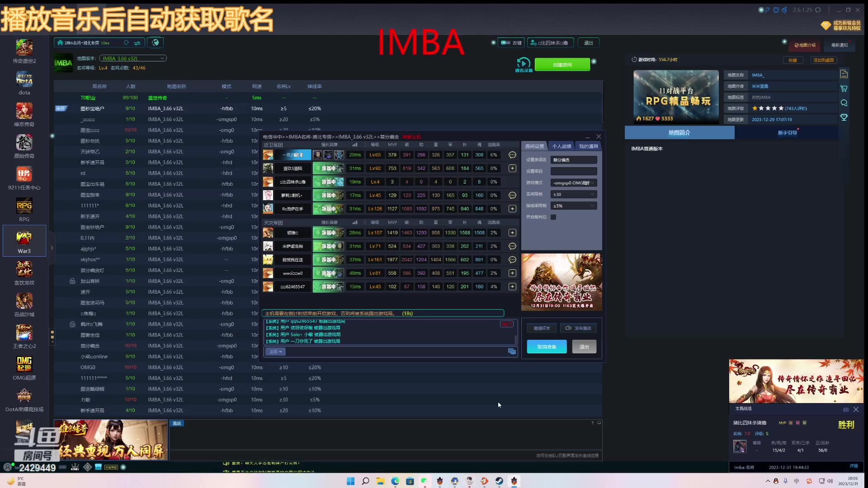Open the 百战沙城 sidebar icon
The image size is (868, 488).
[24, 305]
